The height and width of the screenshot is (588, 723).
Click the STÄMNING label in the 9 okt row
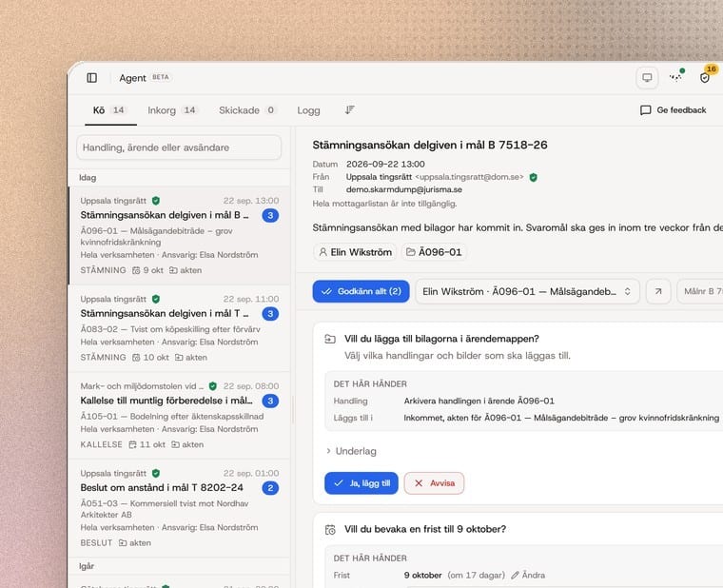(103, 270)
